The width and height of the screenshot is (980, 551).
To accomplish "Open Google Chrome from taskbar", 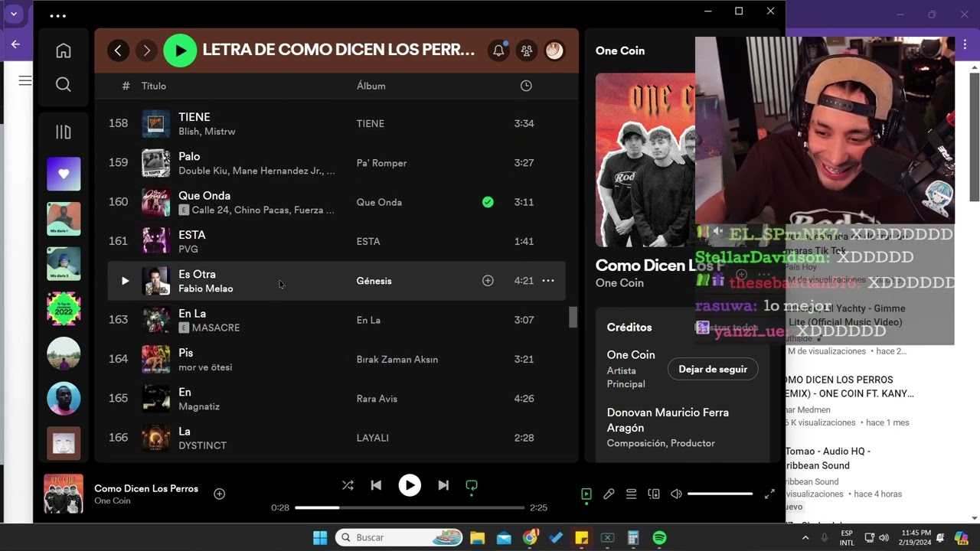I will (530, 537).
